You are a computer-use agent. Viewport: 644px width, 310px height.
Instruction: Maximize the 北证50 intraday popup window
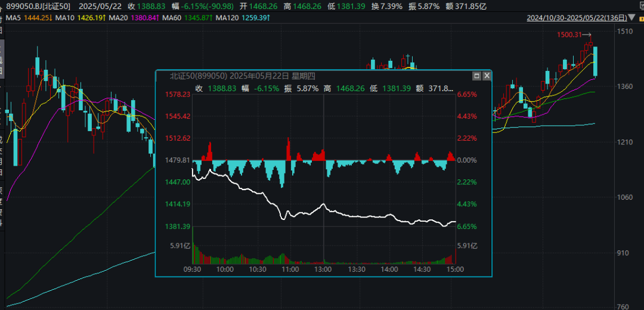click(x=476, y=76)
